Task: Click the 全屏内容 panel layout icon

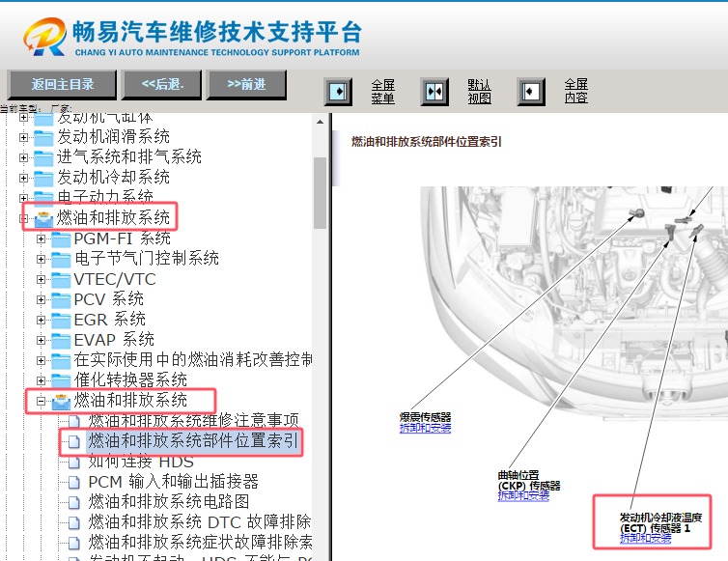Action: pyautogui.click(x=531, y=92)
